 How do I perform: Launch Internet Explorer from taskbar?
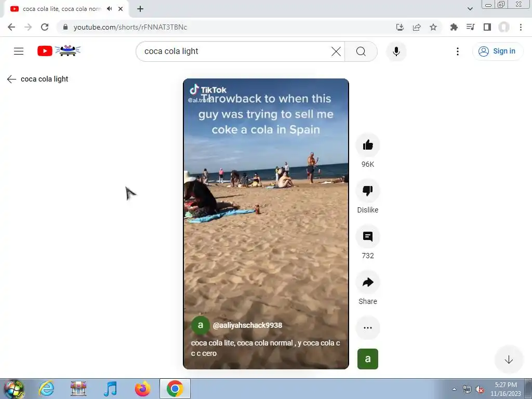pyautogui.click(x=46, y=389)
